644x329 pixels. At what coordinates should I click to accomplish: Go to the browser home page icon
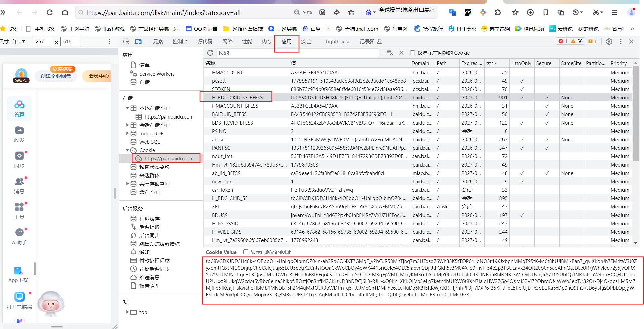pos(65,13)
